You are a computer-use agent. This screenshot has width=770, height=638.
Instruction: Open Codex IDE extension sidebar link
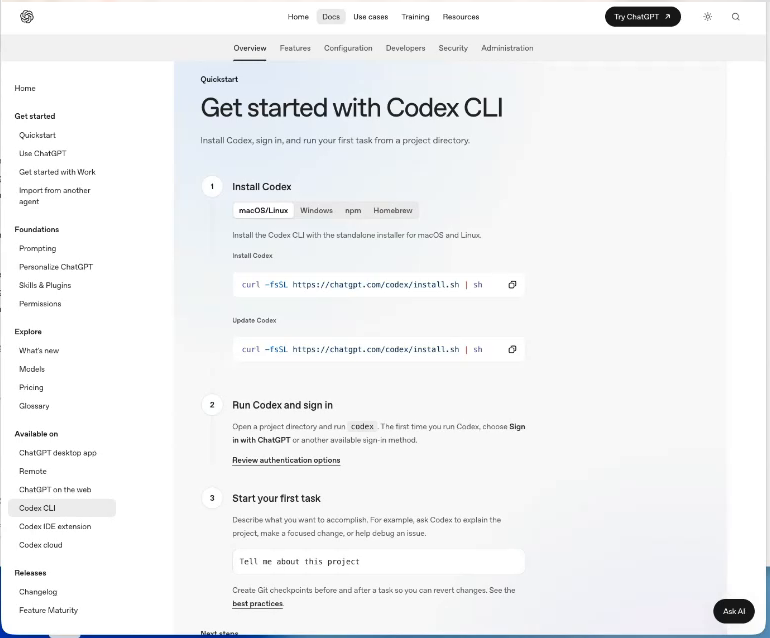55,527
